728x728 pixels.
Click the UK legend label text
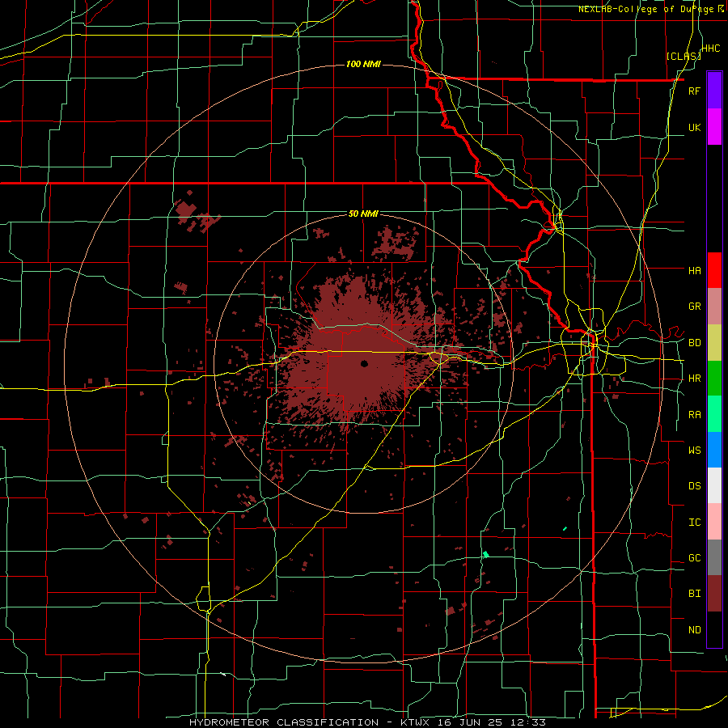pyautogui.click(x=694, y=127)
